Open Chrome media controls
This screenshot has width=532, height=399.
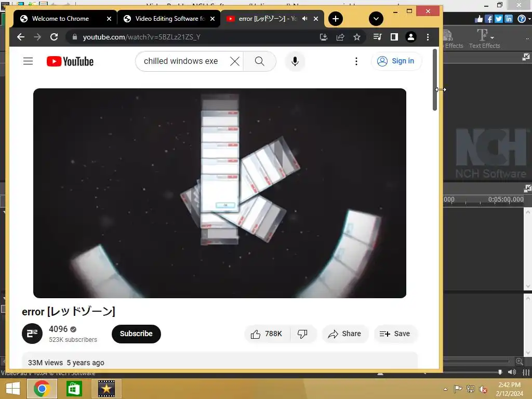[377, 37]
